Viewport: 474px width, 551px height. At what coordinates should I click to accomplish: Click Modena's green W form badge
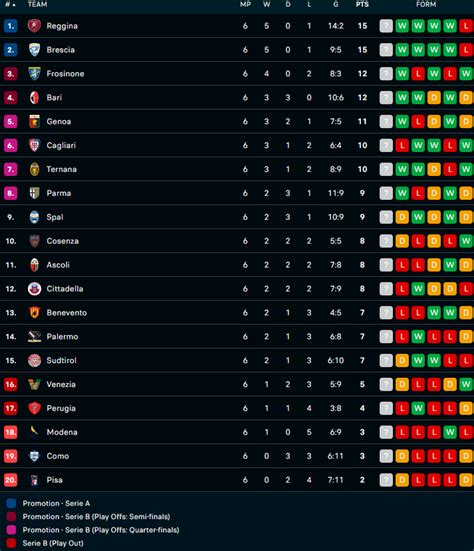(x=450, y=432)
